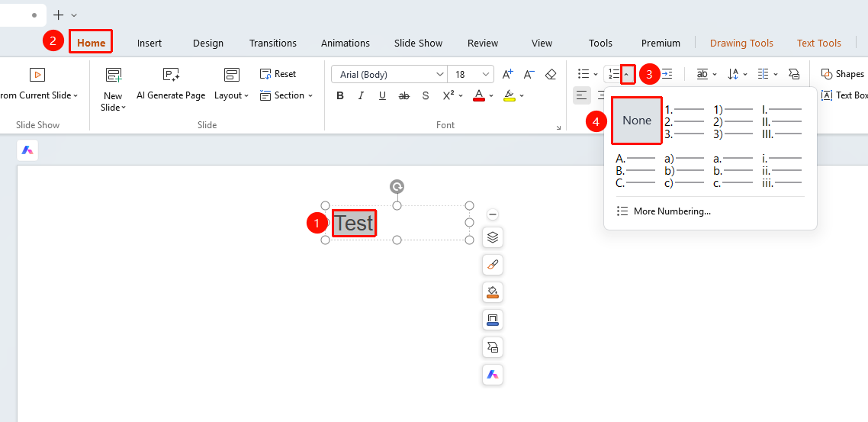Choose the I. II. III. numbering style
The width and height of the screenshot is (868, 422).
pyautogui.click(x=782, y=121)
